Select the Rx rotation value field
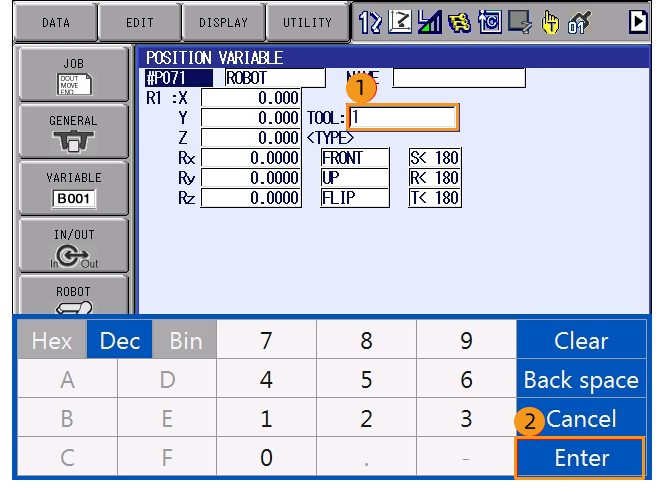 click(x=251, y=158)
